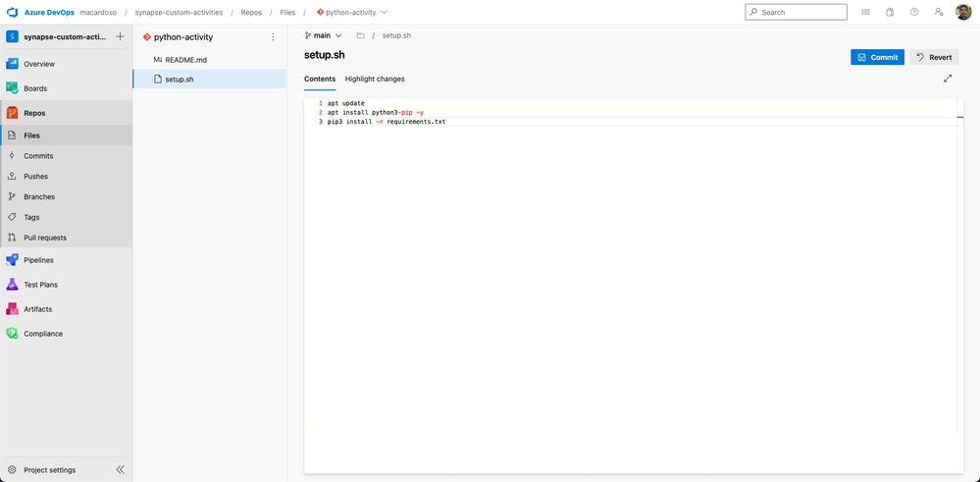Click the setup.sh path breadcrumb text
The image size is (980, 482).
tap(396, 35)
